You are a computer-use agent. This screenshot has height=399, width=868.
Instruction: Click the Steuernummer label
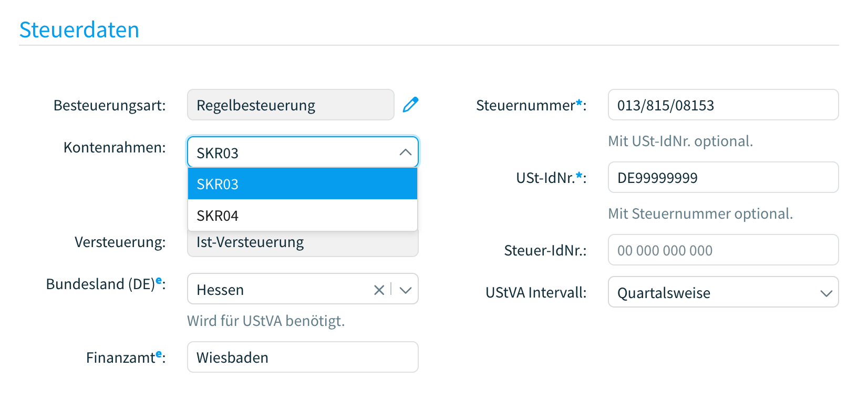coord(531,105)
